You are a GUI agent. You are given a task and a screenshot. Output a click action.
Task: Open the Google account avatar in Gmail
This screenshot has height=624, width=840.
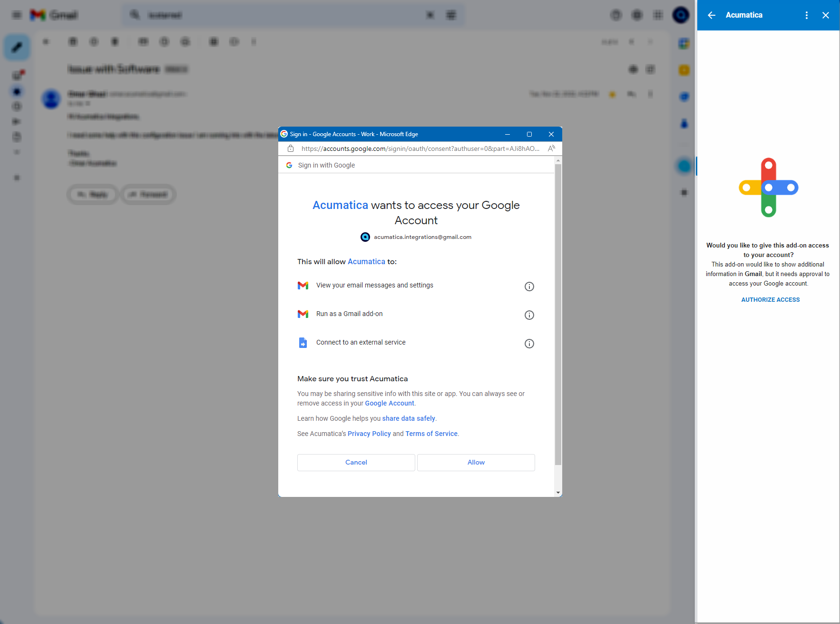click(x=681, y=15)
